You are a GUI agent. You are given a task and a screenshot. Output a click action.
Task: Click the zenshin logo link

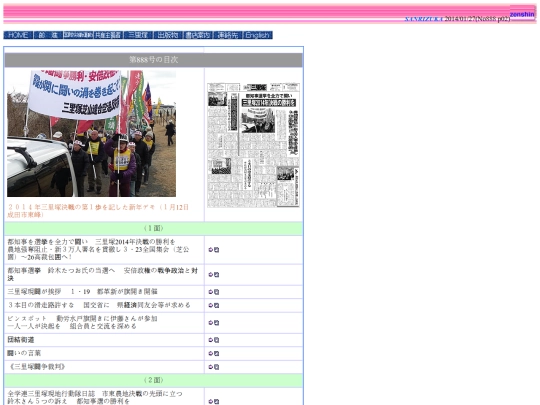coord(522,14)
